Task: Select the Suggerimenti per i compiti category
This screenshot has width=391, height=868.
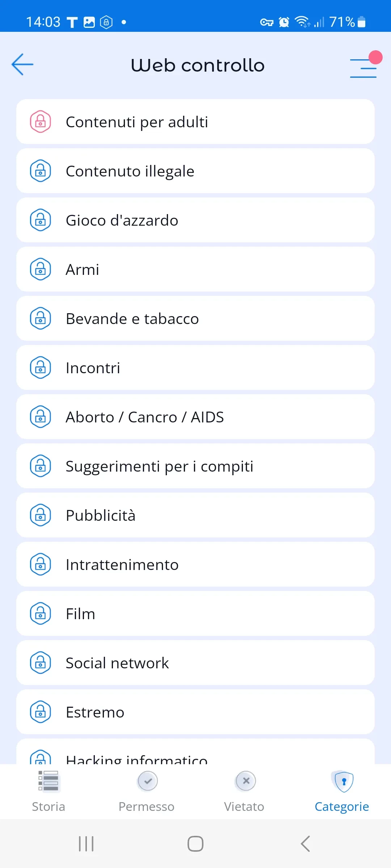Action: 195,466
